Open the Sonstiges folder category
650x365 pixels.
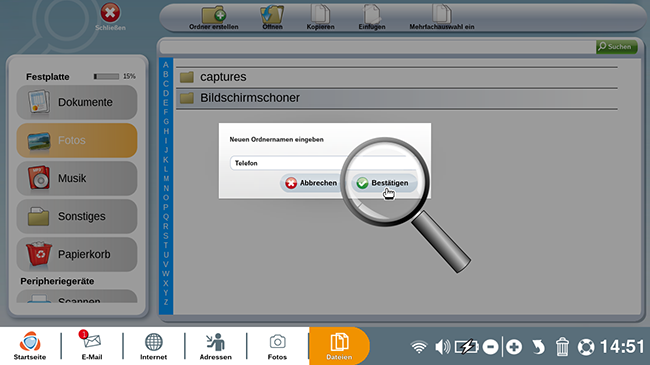[77, 216]
